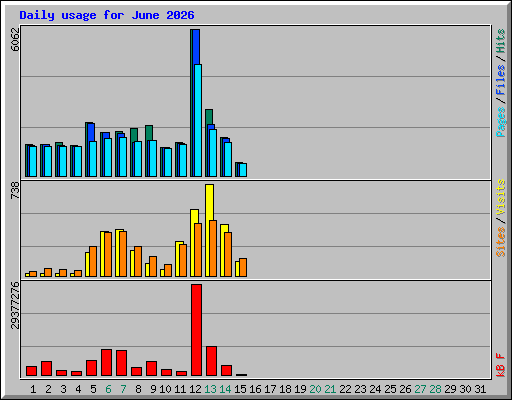This screenshot has width=512, height=400.
Task: Click the green hits bar for day 9
Action: pyautogui.click(x=149, y=133)
